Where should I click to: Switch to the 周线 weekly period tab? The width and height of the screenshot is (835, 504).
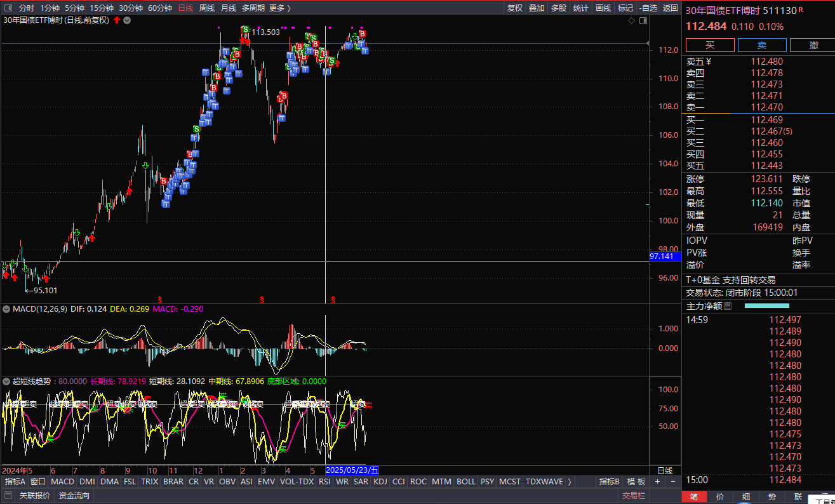coord(207,8)
